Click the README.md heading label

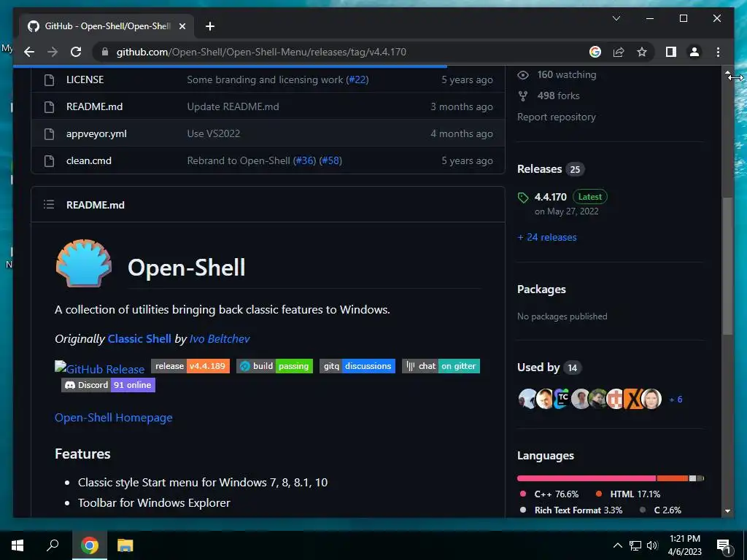point(96,205)
